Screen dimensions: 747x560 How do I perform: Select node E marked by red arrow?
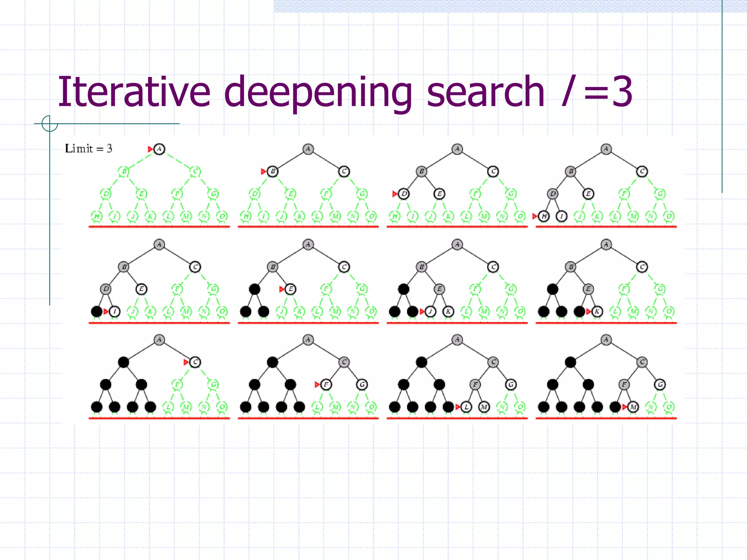coord(290,289)
